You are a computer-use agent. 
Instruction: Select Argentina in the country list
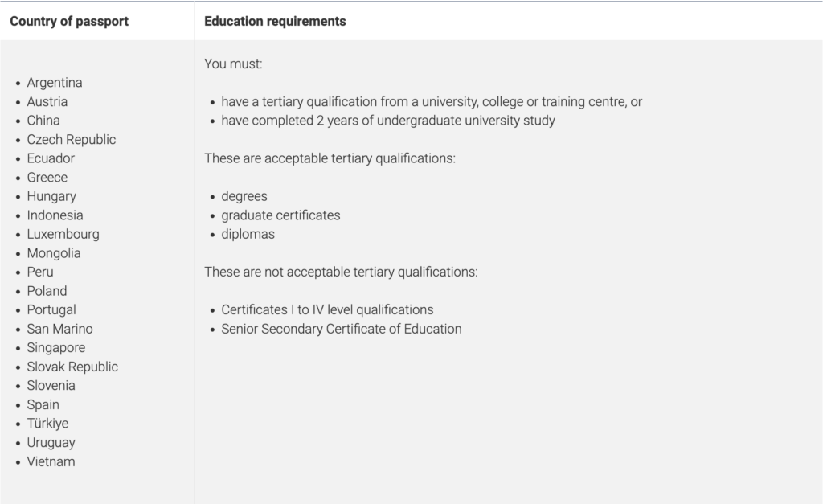click(x=55, y=83)
